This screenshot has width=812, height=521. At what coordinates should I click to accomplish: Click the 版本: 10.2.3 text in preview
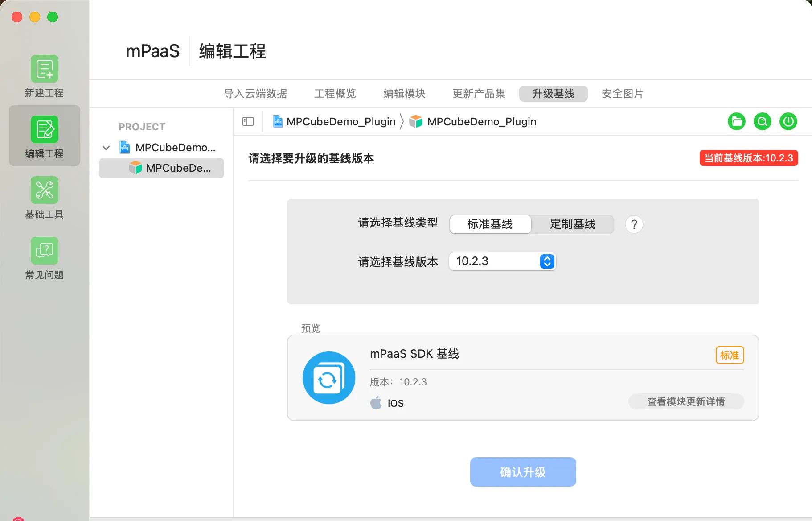click(398, 382)
